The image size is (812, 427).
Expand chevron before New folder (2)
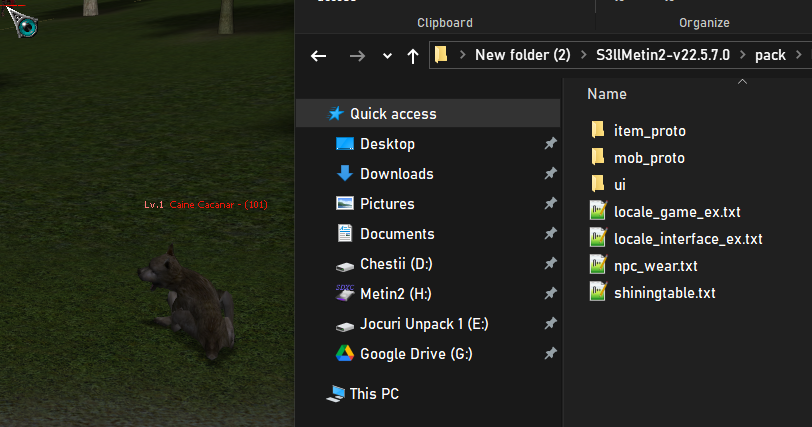click(x=462, y=55)
